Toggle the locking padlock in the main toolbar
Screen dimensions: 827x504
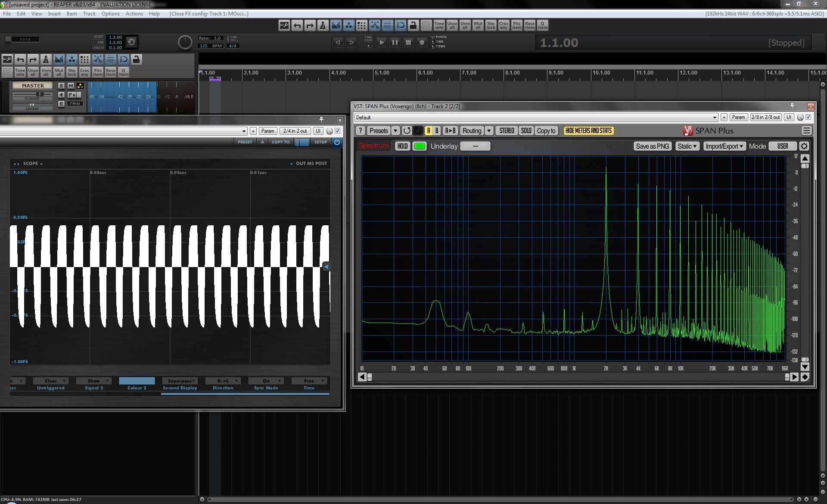click(413, 25)
